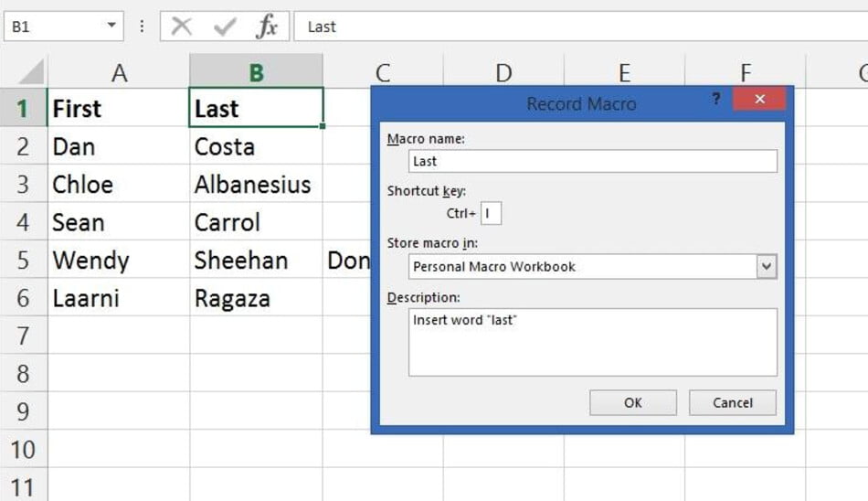
Task: Click the Description text area
Action: 592,342
